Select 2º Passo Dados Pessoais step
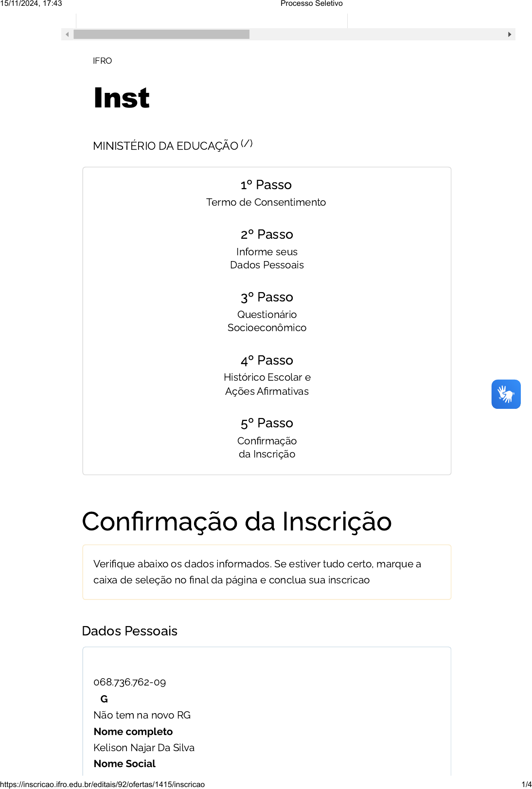Screen dimensions: 532x789 point(266,249)
